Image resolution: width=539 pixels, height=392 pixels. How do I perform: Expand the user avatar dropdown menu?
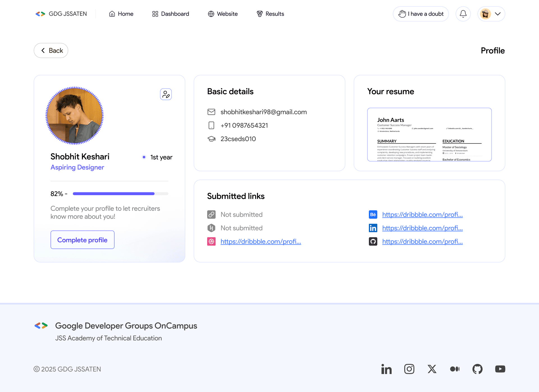[x=491, y=14]
